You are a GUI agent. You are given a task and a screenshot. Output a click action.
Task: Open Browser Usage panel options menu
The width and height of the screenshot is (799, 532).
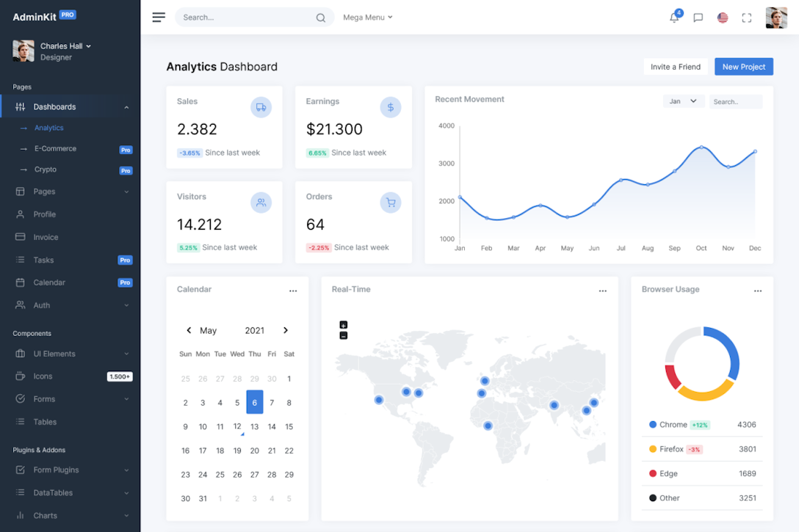(x=758, y=291)
